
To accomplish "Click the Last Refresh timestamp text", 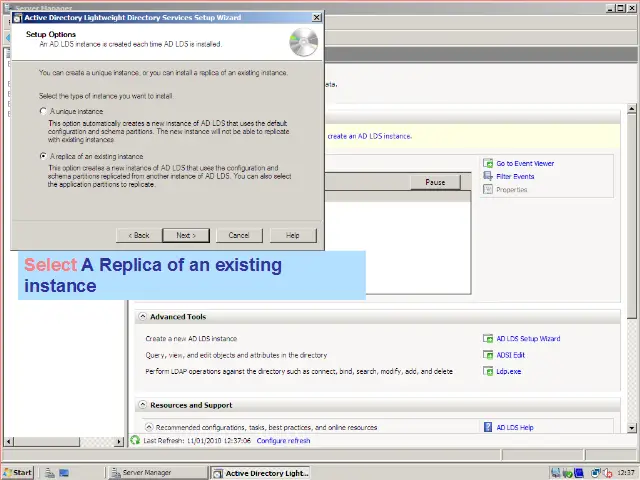I will [x=197, y=441].
